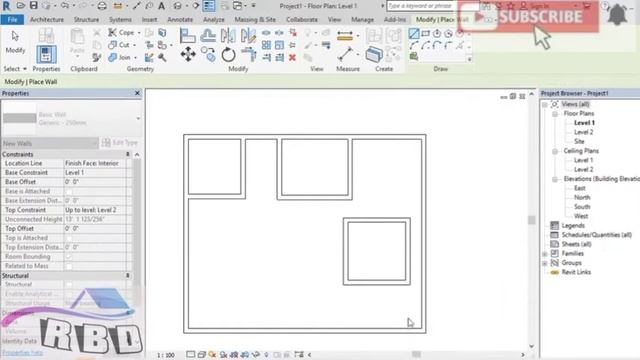Select the Move tool
The width and height of the screenshot is (640, 360).
tap(188, 54)
